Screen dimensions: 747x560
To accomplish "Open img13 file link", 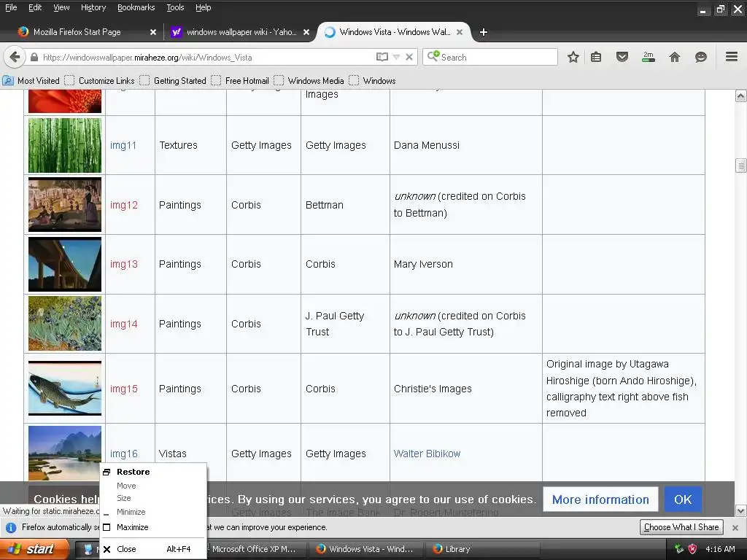I will click(124, 264).
